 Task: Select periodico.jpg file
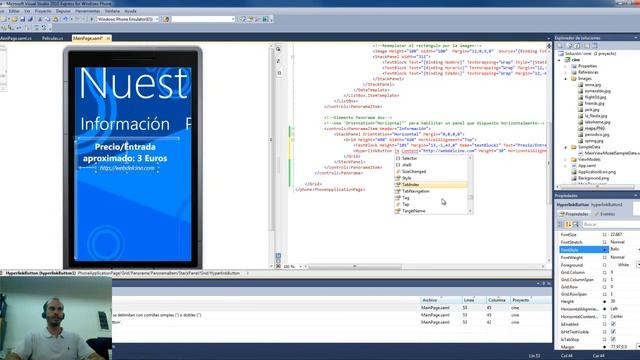coord(597,134)
